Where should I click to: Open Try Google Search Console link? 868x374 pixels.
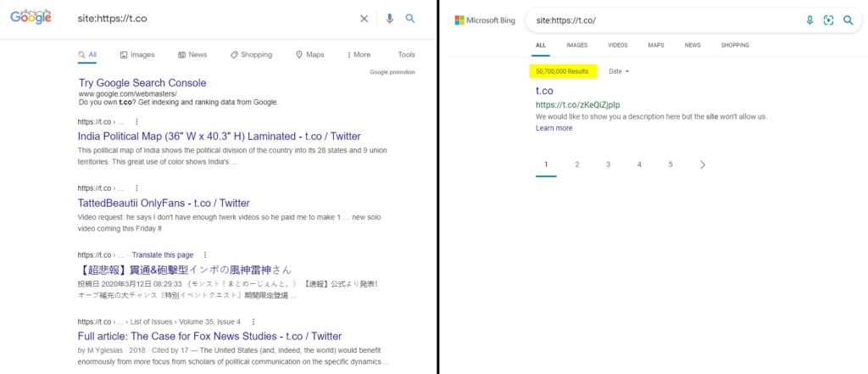click(x=142, y=83)
